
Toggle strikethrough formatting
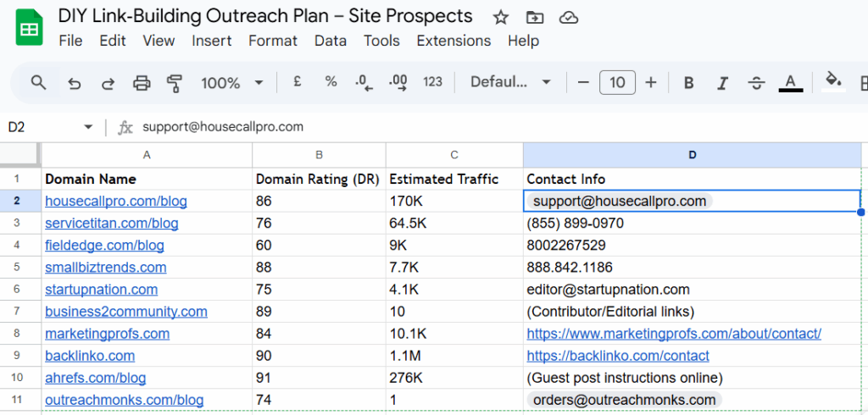click(x=756, y=83)
